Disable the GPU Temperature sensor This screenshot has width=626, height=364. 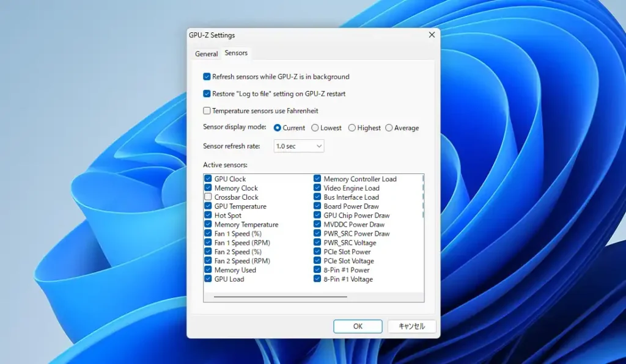(208, 206)
